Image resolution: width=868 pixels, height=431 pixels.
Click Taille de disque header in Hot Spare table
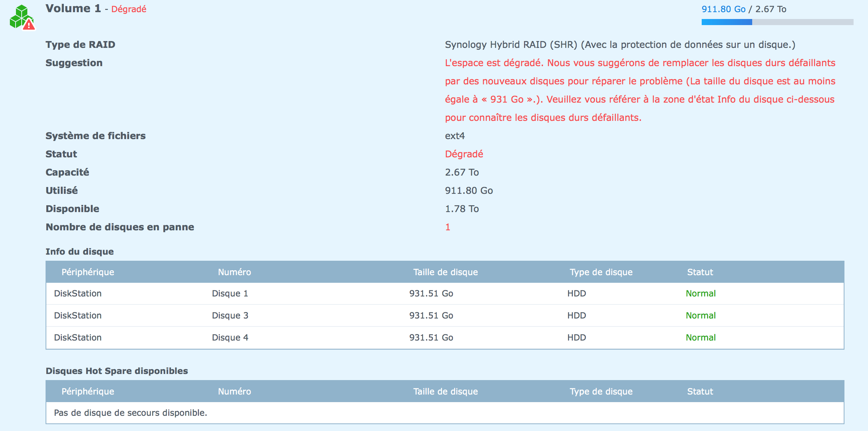click(445, 391)
